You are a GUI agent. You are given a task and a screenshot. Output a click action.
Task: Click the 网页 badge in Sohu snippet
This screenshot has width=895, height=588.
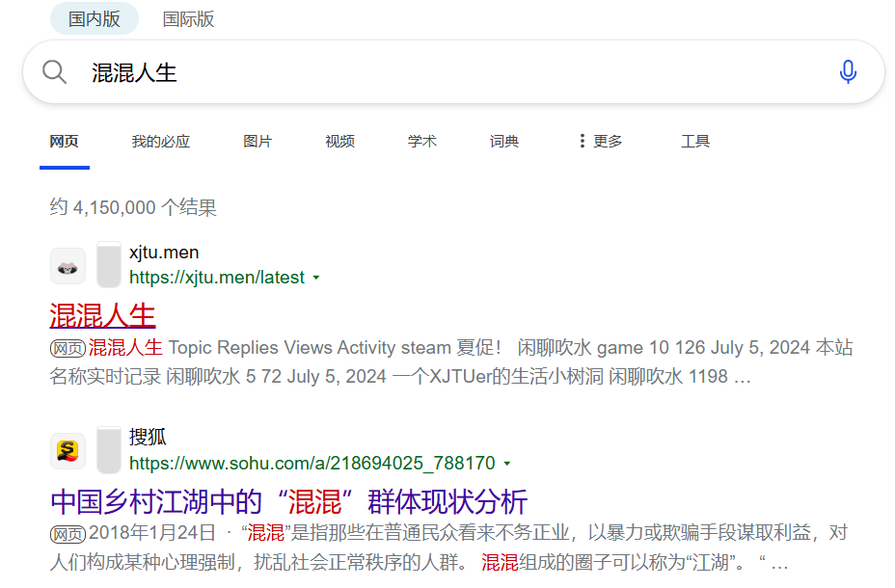tap(68, 534)
